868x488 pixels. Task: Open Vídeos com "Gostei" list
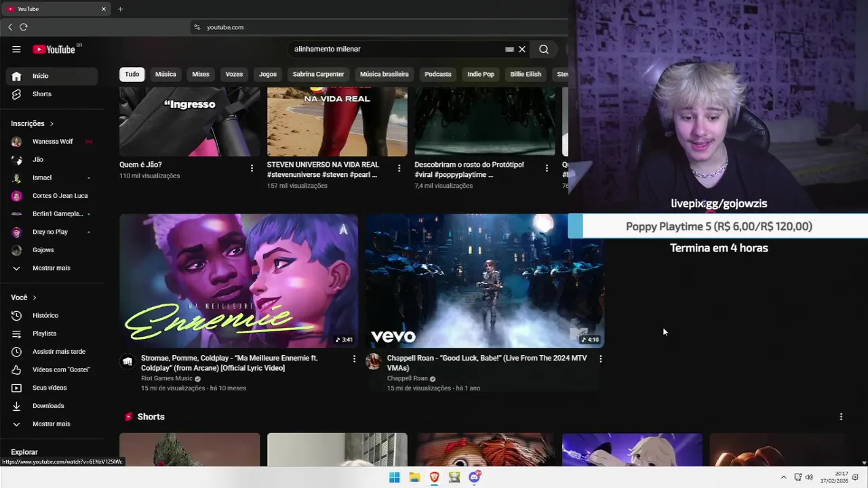pos(52,369)
